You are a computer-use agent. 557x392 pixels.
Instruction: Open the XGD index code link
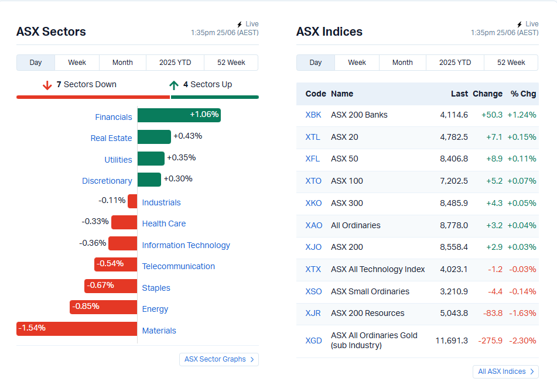click(314, 341)
